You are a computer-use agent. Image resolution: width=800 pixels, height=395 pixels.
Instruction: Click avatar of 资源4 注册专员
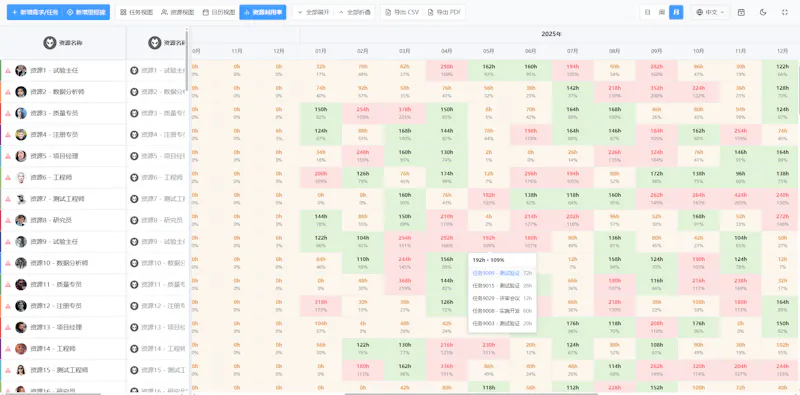coord(21,135)
